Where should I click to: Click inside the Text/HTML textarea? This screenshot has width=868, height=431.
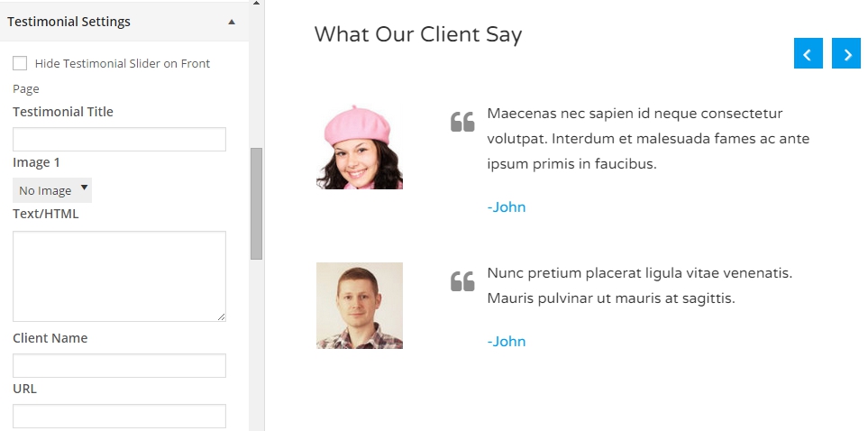click(119, 275)
